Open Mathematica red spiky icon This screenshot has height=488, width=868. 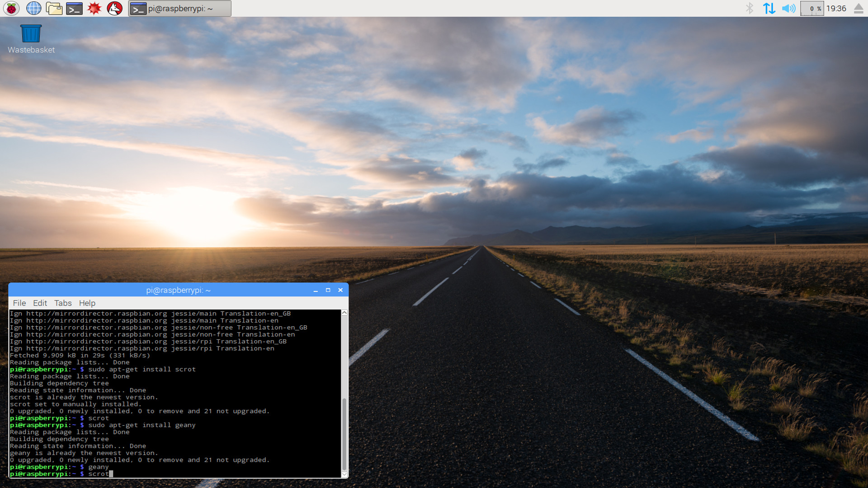click(x=94, y=8)
